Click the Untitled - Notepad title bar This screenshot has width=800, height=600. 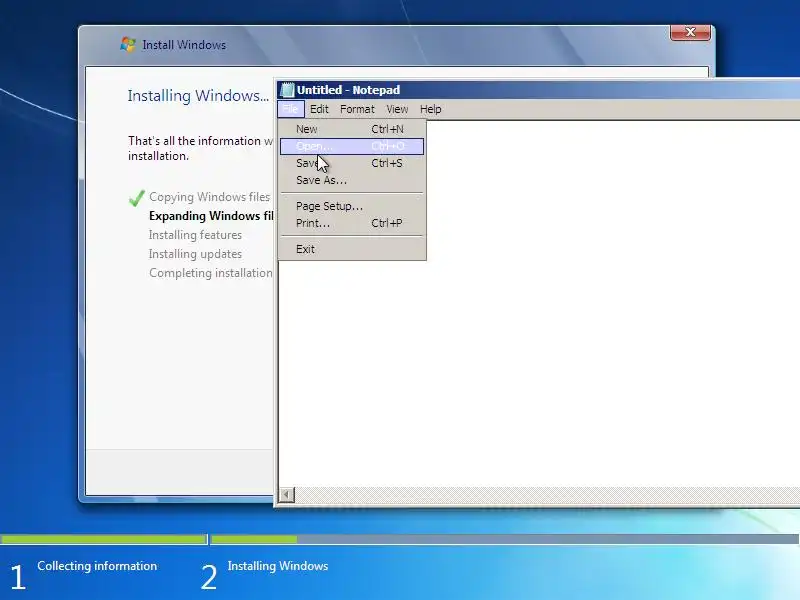(x=539, y=90)
